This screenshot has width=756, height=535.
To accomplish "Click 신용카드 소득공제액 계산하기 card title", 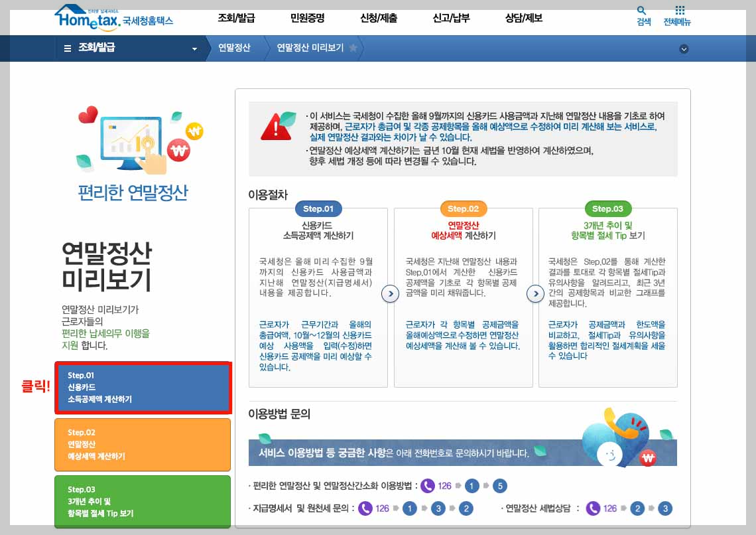I will coord(318,230).
